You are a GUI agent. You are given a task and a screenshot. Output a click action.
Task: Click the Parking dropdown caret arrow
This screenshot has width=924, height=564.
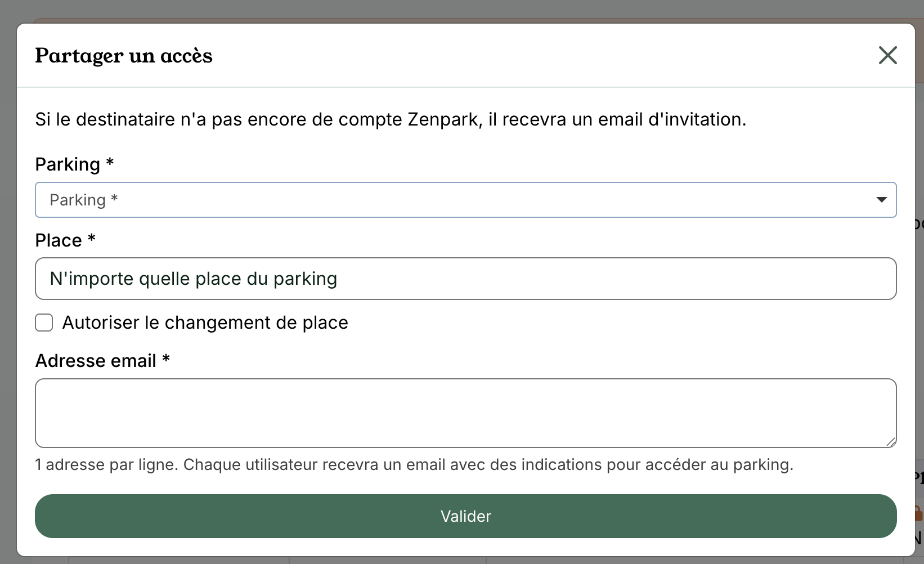(x=881, y=200)
